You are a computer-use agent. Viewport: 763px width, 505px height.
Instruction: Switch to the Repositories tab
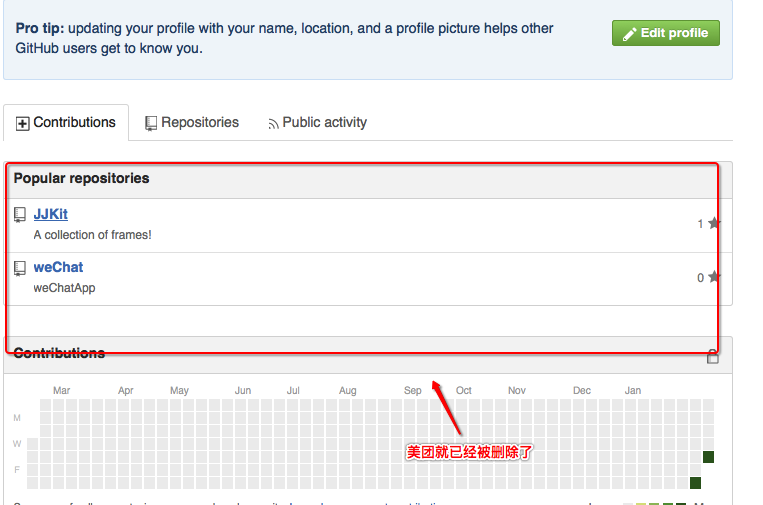pyautogui.click(x=192, y=123)
